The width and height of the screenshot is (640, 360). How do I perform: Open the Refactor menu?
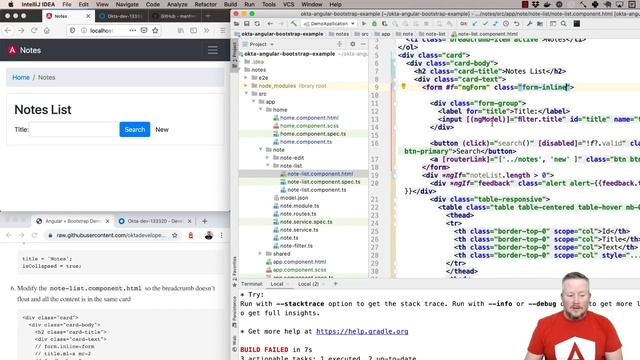[x=206, y=4]
